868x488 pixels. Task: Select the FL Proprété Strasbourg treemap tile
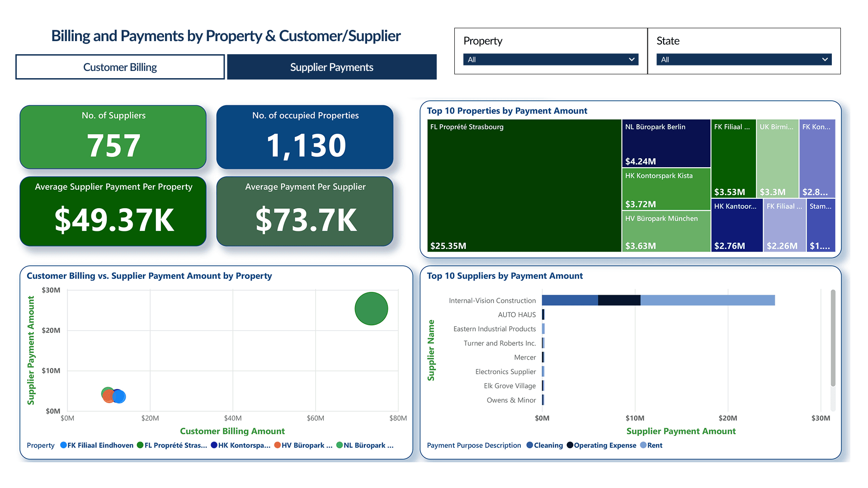pos(524,185)
